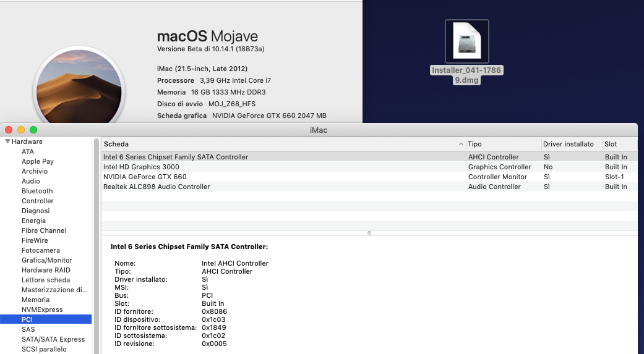Select Apple Pay in the sidebar
This screenshot has width=644, height=354.
[38, 161]
